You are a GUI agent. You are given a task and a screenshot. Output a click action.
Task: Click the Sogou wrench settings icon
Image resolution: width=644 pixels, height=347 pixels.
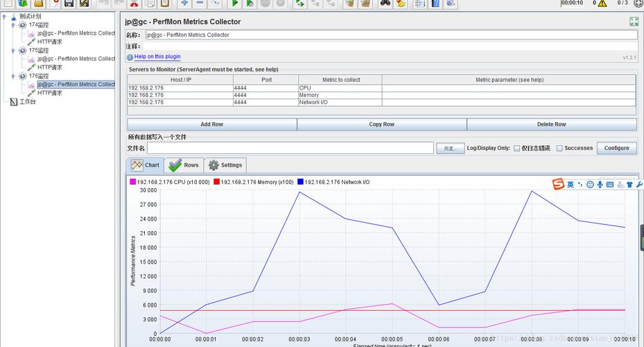tap(639, 185)
